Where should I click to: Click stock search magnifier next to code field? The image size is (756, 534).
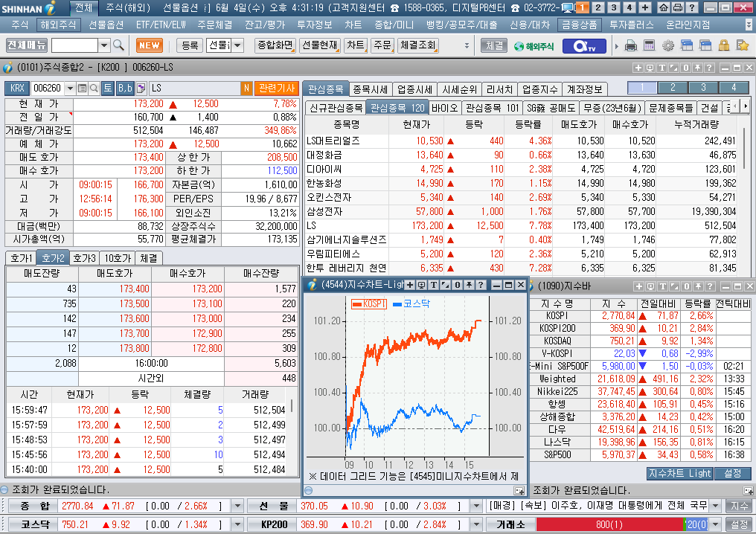94,89
